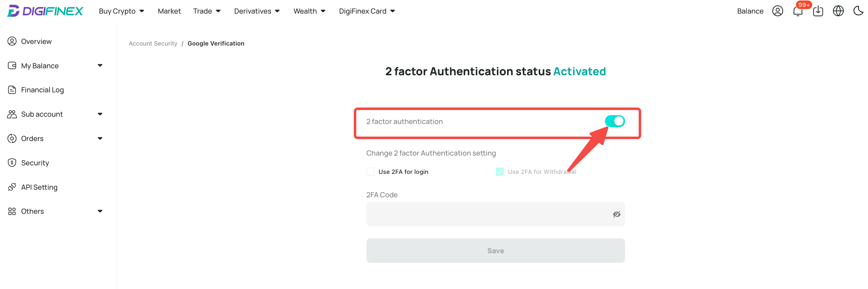Image resolution: width=868 pixels, height=289 pixels.
Task: Expand the Wealth dropdown arrow
Action: pyautogui.click(x=323, y=11)
